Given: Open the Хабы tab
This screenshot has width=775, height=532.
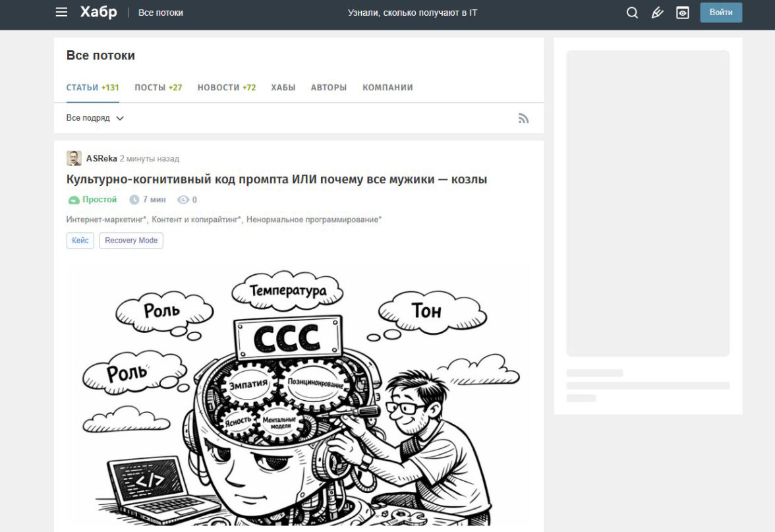Looking at the screenshot, I should pyautogui.click(x=283, y=88).
